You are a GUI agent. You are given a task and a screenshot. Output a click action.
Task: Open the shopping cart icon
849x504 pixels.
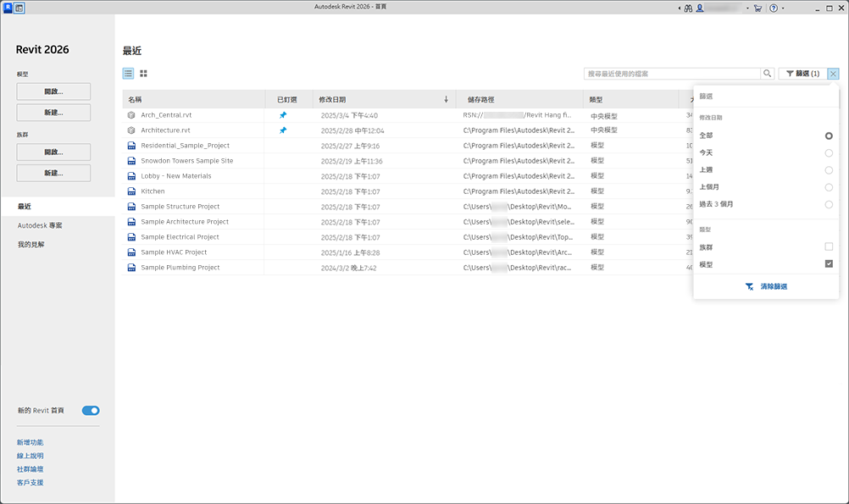757,8
